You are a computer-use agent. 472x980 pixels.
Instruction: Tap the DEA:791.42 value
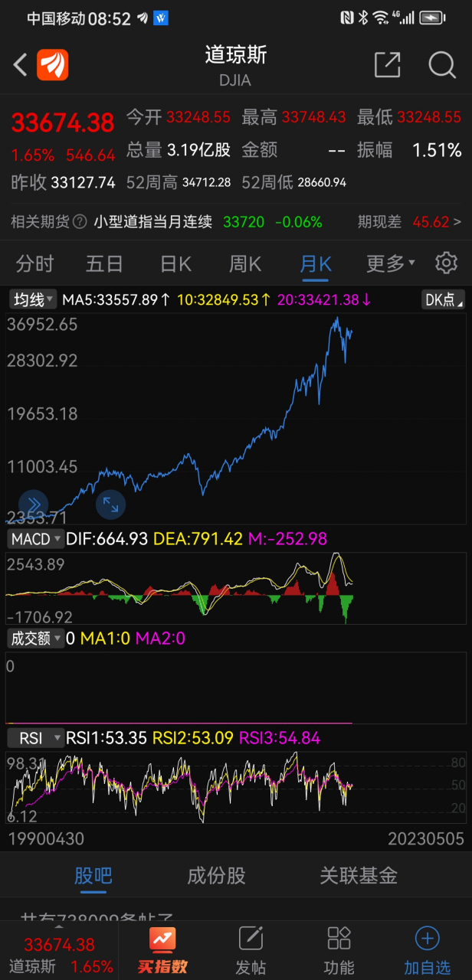coord(198,539)
